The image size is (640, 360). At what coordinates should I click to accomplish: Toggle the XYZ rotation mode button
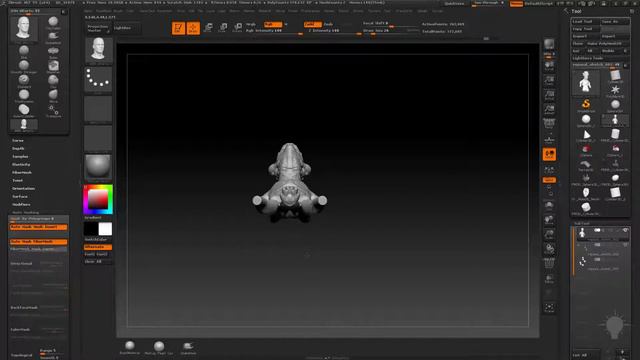coord(549,180)
